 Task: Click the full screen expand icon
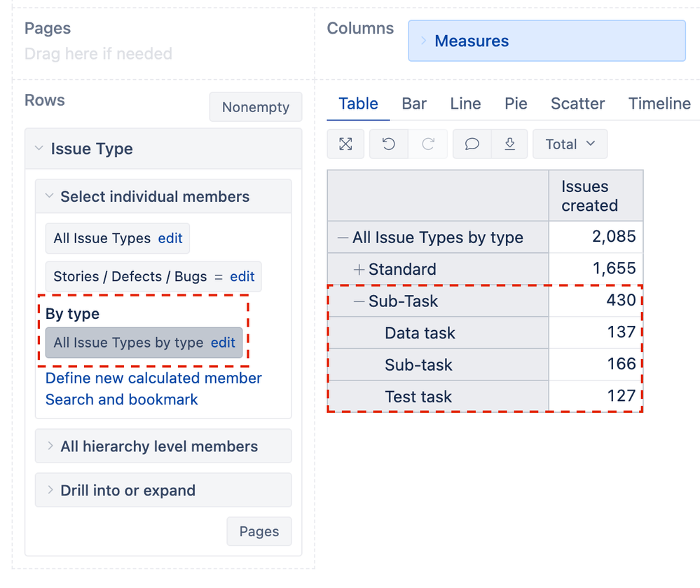click(345, 144)
